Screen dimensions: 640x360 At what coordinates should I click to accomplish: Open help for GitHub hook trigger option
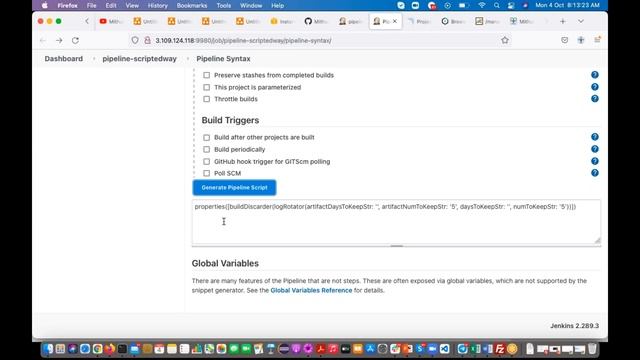pyautogui.click(x=595, y=161)
